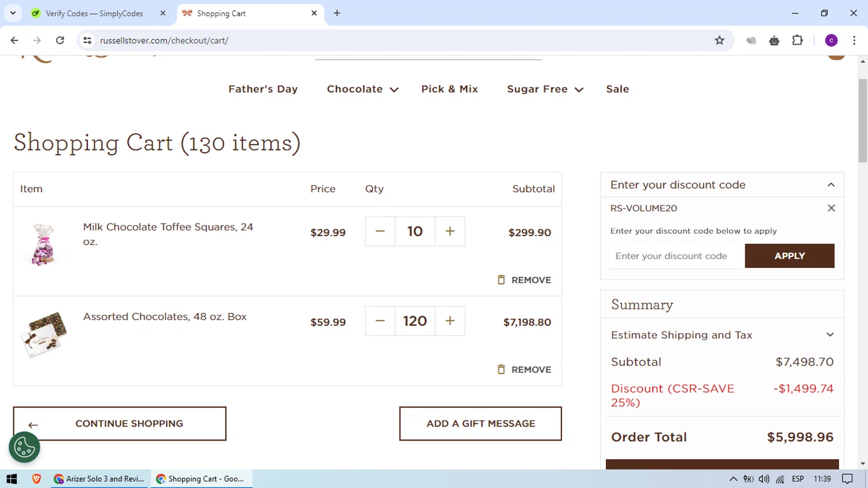Screen dimensions: 868x488
Task: Open battery status tray icon
Action: pos(748,479)
